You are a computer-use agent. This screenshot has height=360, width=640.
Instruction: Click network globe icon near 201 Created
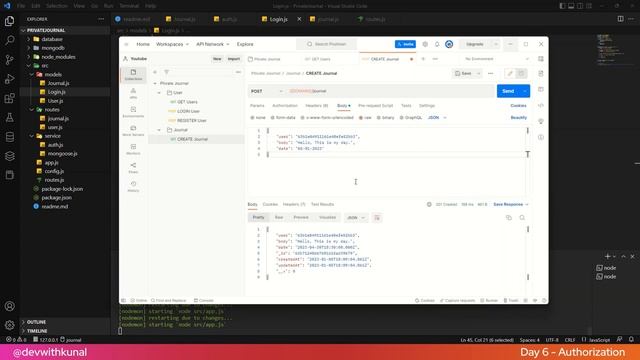coord(429,204)
